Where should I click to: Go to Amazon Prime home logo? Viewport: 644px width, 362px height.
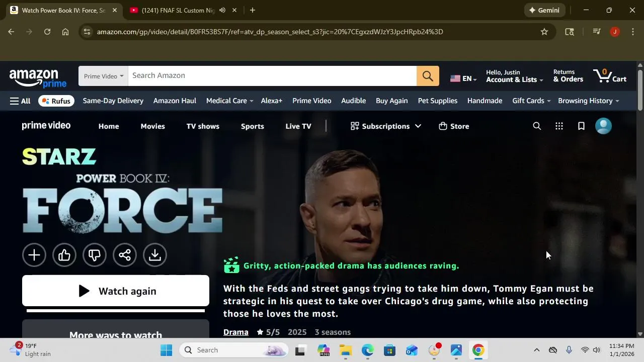[x=38, y=77]
